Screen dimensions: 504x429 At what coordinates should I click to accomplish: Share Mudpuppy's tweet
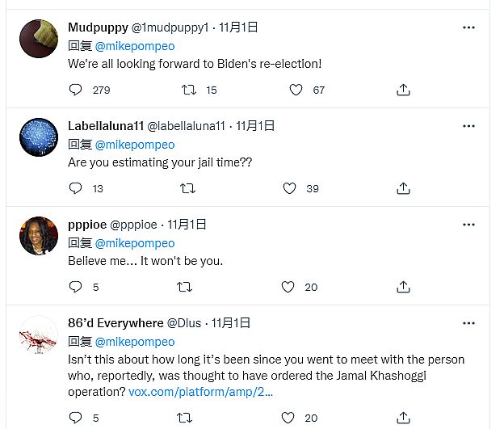[x=404, y=90]
